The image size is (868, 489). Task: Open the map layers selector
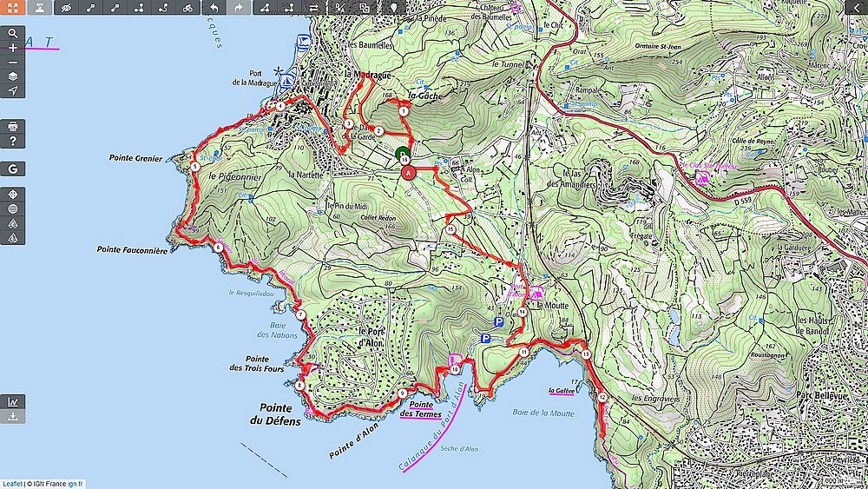point(13,76)
